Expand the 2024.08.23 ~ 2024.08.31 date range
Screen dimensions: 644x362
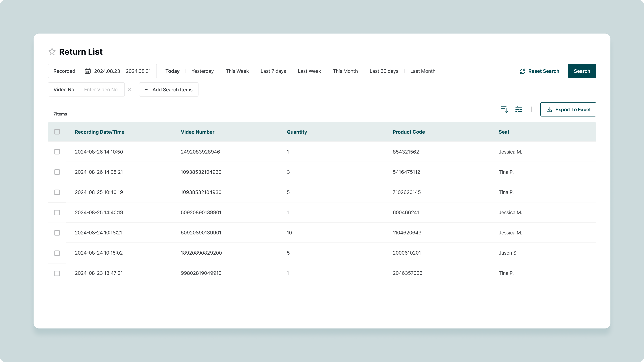122,71
